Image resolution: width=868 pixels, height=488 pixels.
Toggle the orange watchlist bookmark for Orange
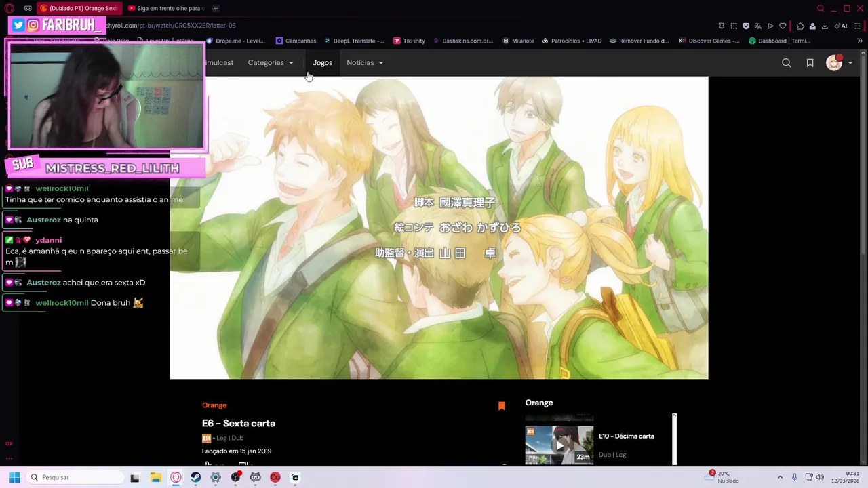coord(502,406)
